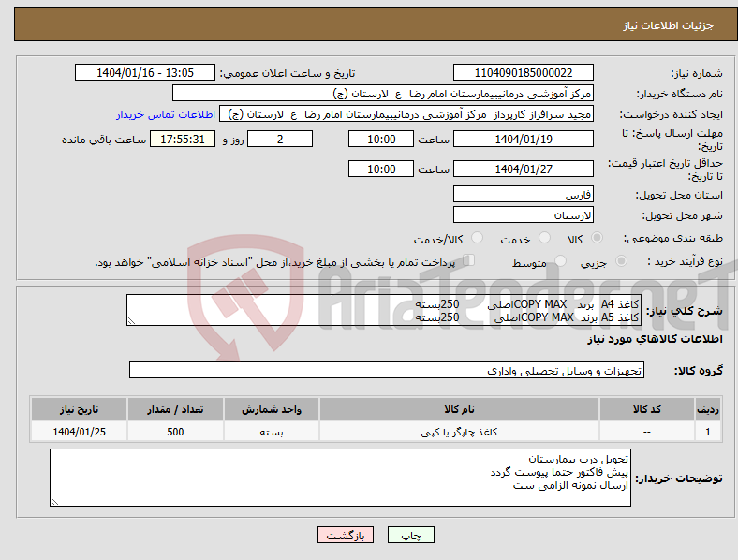Click the delivery city field لارستان
The width and height of the screenshot is (738, 560).
tap(523, 214)
